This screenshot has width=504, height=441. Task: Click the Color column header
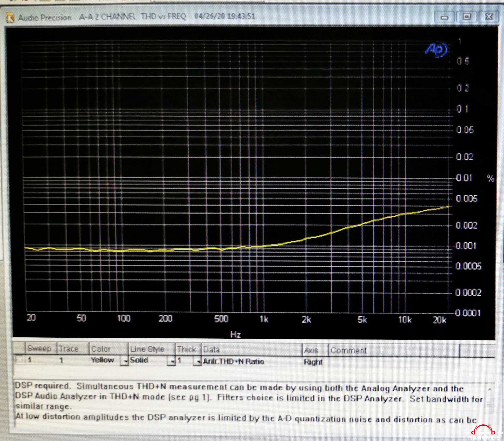pyautogui.click(x=108, y=349)
